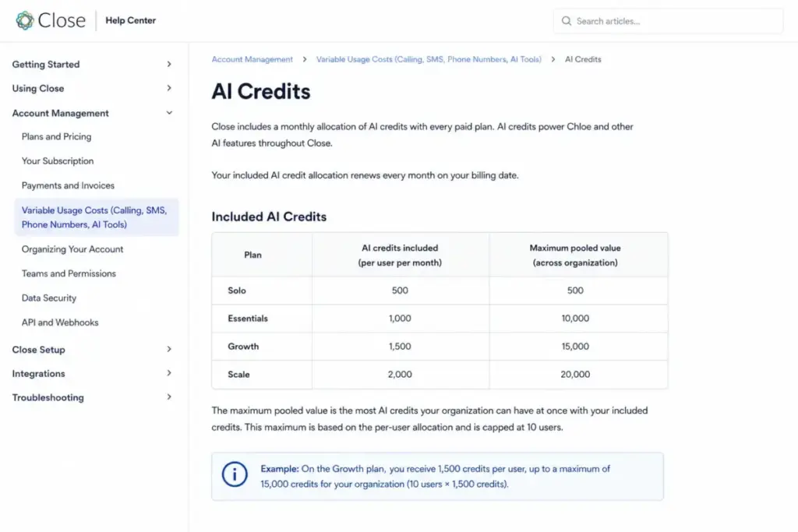Expand the Using Close section chevron
The image size is (798, 532).
(x=169, y=88)
